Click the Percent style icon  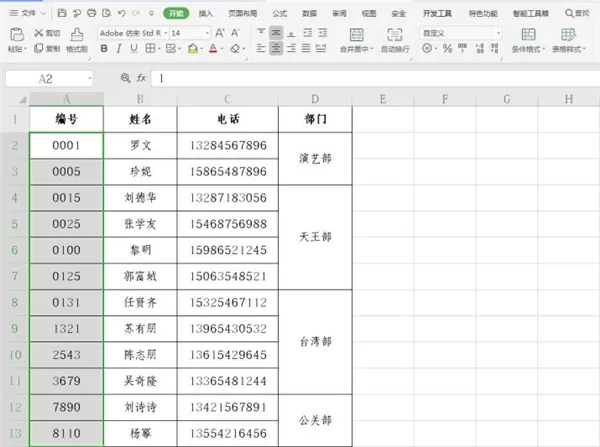[x=447, y=48]
